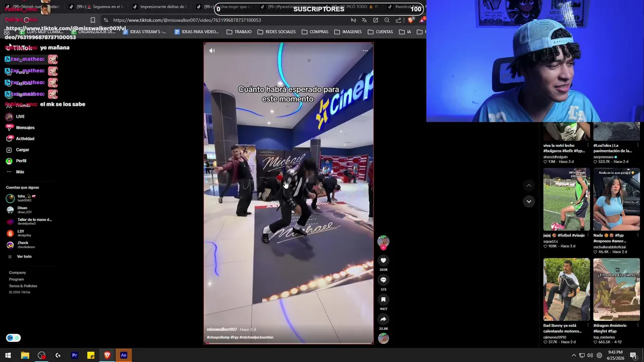Mute the TikTok video with the speaker icon

212,50
